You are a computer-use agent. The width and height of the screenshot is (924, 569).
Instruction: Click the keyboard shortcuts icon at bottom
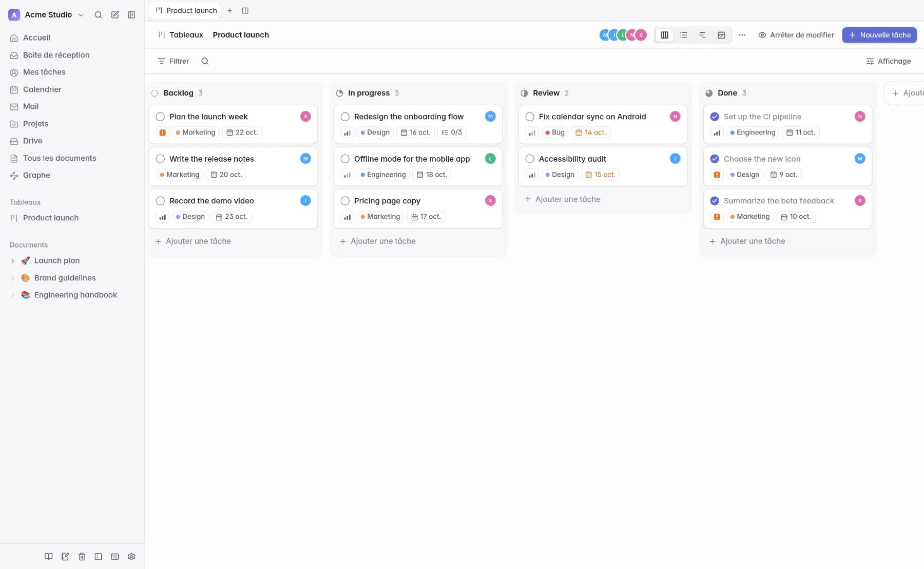pos(115,557)
